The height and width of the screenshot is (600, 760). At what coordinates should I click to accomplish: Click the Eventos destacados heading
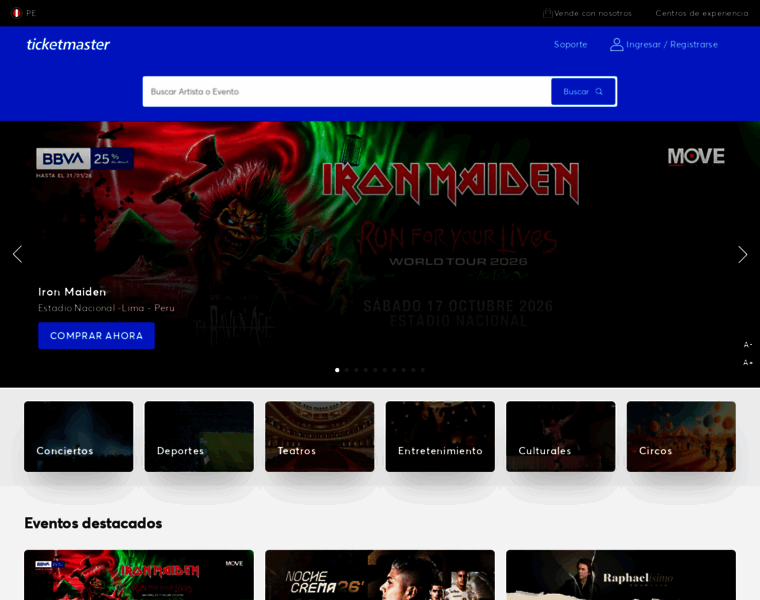[x=93, y=523]
